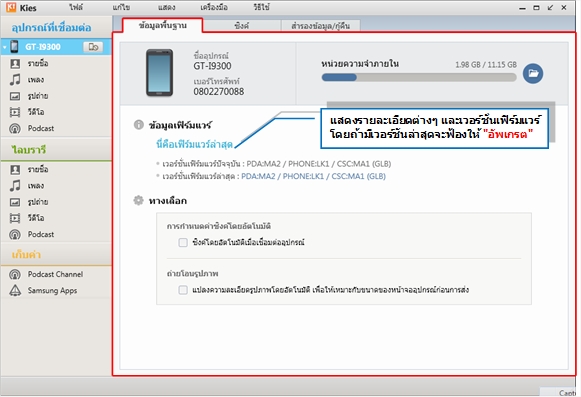Open the สำรองข้อมูล/กู้คืน tab
Image resolution: width=581 pixels, height=397 pixels.
[321, 26]
